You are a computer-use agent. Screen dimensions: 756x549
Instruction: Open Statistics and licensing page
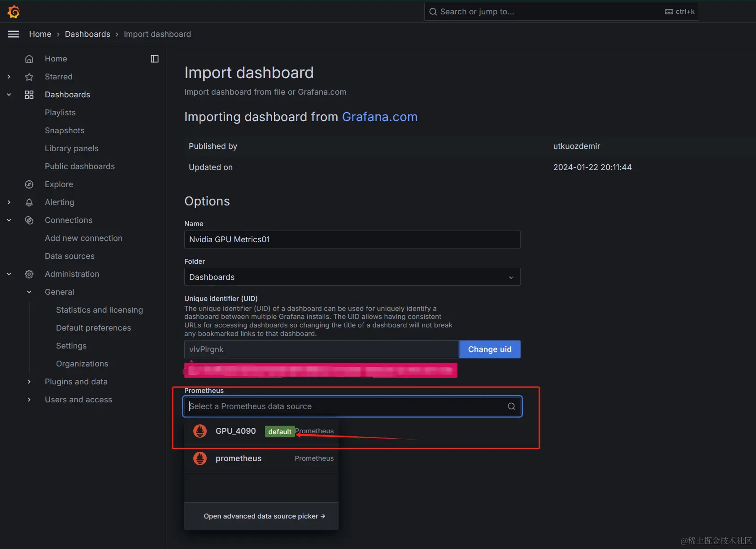tap(100, 310)
